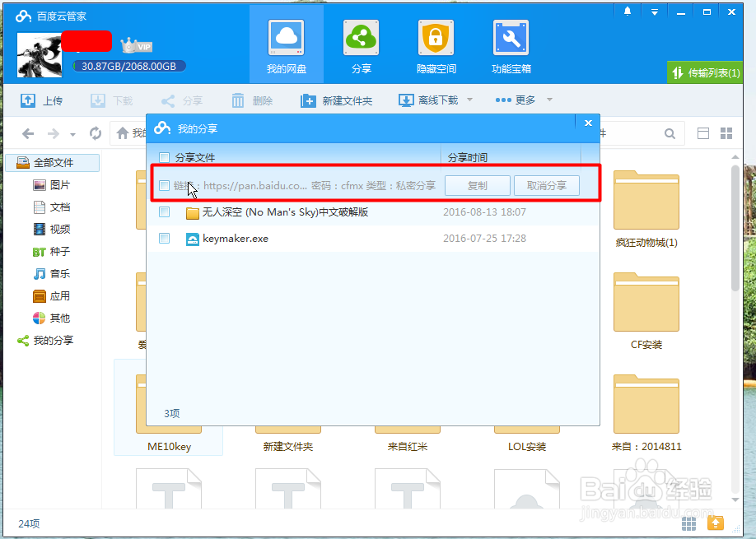Click the 上传 upload toolbar button
The width and height of the screenshot is (756, 539).
point(41,100)
